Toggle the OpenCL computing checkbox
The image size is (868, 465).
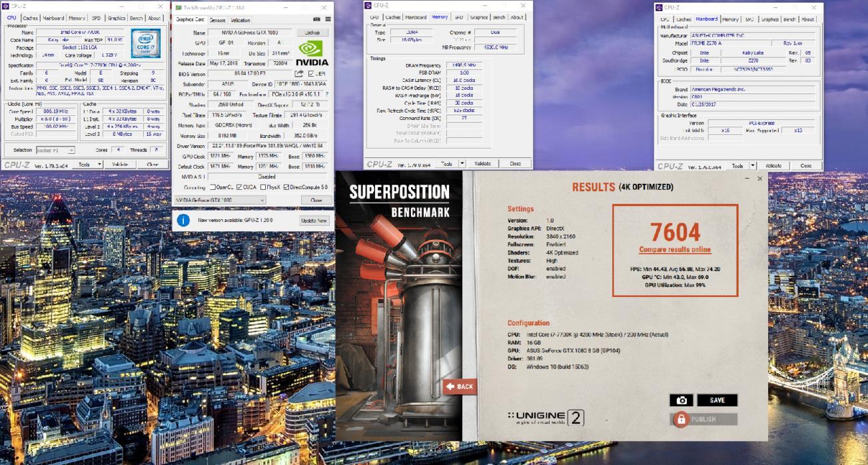click(213, 187)
